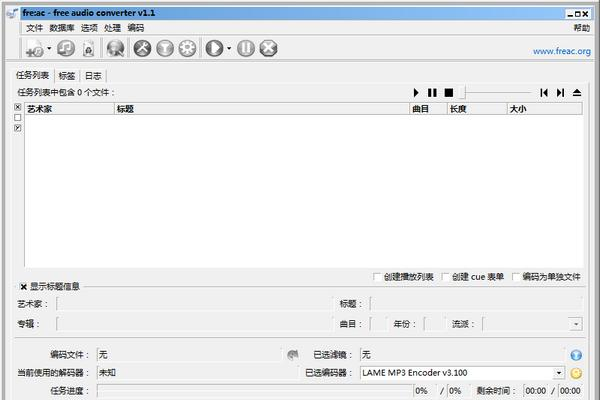Open the 帮助 menu
Image resolution: width=600 pixels, height=400 pixels.
pyautogui.click(x=582, y=28)
